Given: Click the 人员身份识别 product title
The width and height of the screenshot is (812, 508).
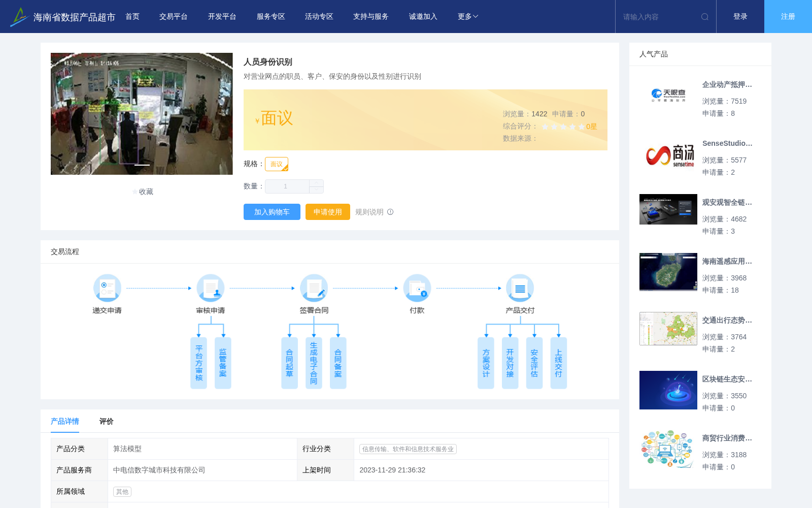Looking at the screenshot, I should pos(268,62).
